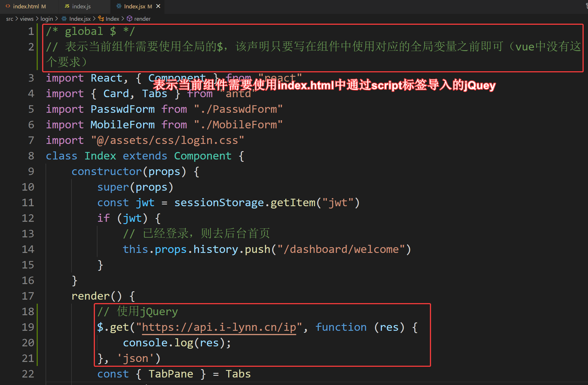This screenshot has width=588, height=385.
Task: Select line 8 by clicking its line number
Action: tap(31, 156)
